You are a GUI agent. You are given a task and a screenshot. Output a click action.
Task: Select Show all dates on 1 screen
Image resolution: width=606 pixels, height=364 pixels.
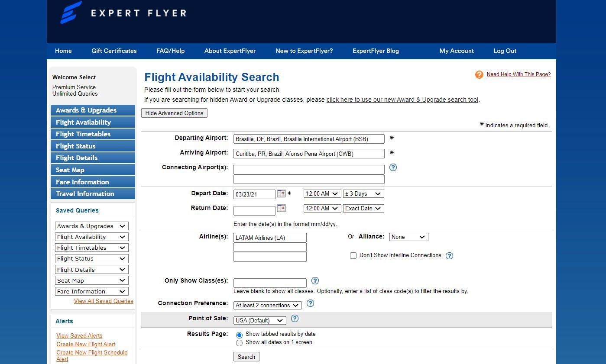tap(239, 343)
